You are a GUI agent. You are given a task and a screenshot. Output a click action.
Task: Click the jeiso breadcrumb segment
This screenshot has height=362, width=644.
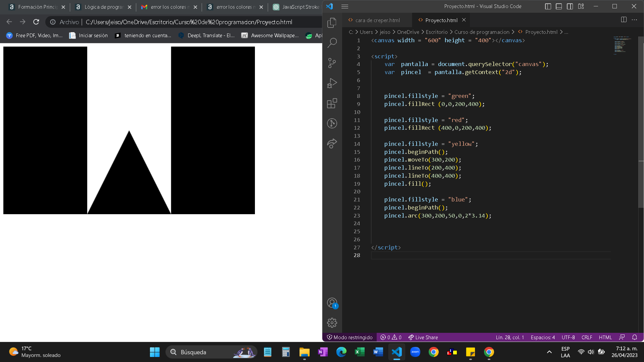click(x=385, y=32)
